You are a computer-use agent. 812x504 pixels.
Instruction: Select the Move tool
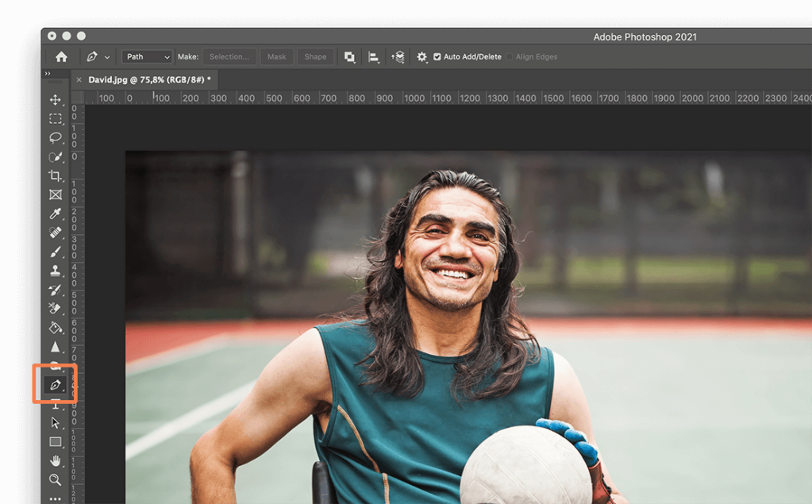(x=56, y=99)
